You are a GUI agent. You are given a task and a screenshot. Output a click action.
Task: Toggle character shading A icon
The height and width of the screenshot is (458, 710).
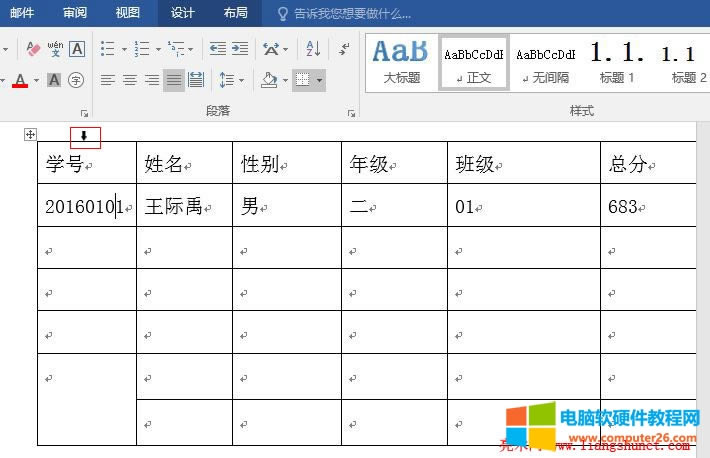[54, 80]
